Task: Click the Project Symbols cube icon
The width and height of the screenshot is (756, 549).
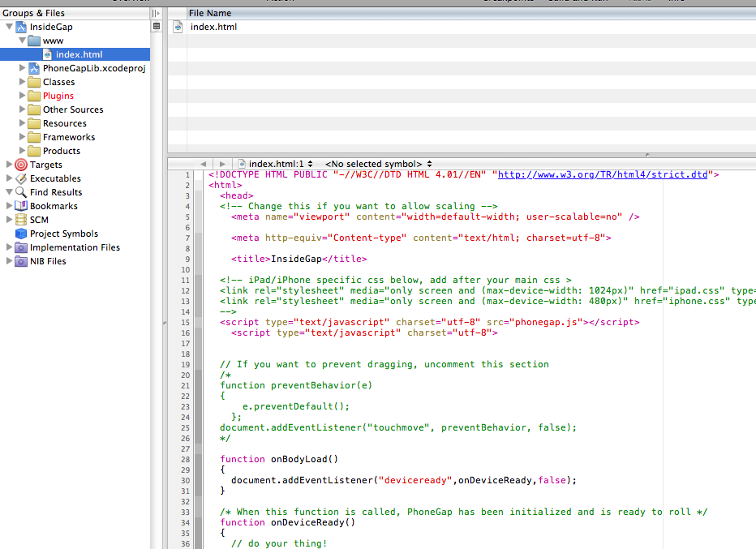Action: point(21,234)
